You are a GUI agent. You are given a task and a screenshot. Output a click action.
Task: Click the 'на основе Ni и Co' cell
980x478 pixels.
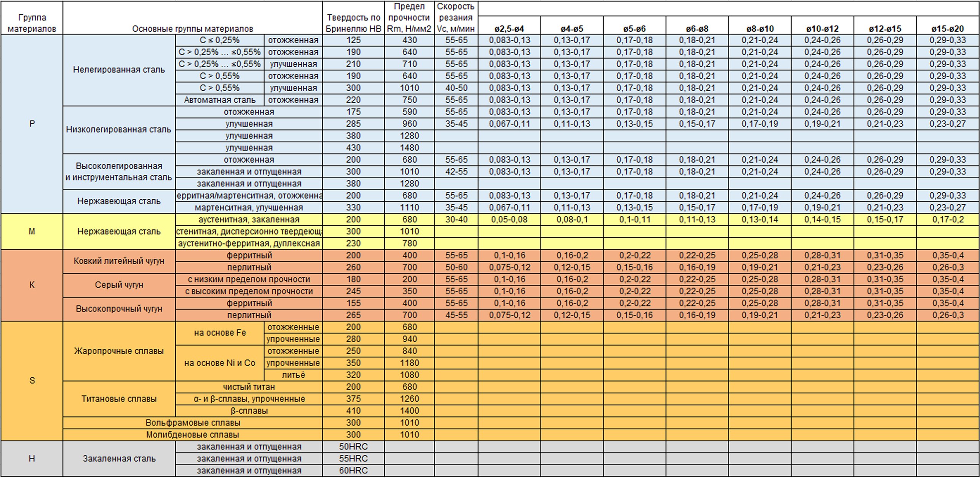pos(219,363)
